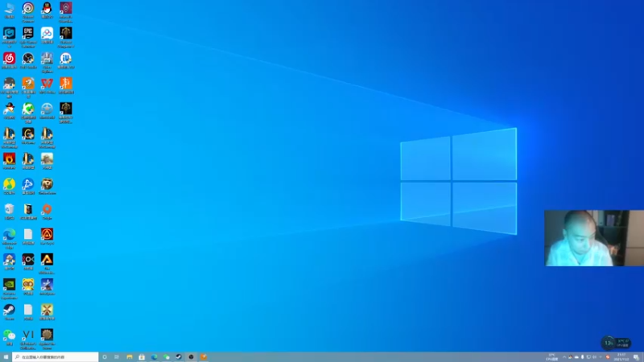Open the red triangle-in-circle desktop icon
This screenshot has height=362, width=644.
(x=47, y=237)
